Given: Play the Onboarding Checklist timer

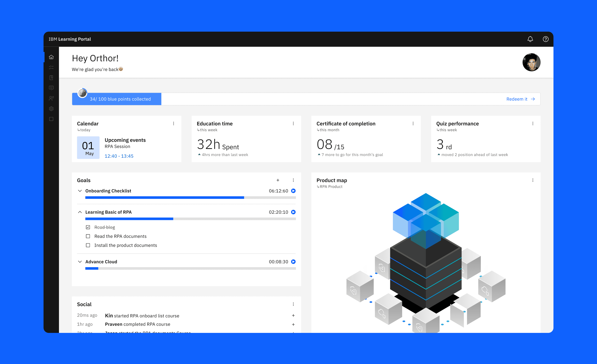Looking at the screenshot, I should click(x=293, y=191).
